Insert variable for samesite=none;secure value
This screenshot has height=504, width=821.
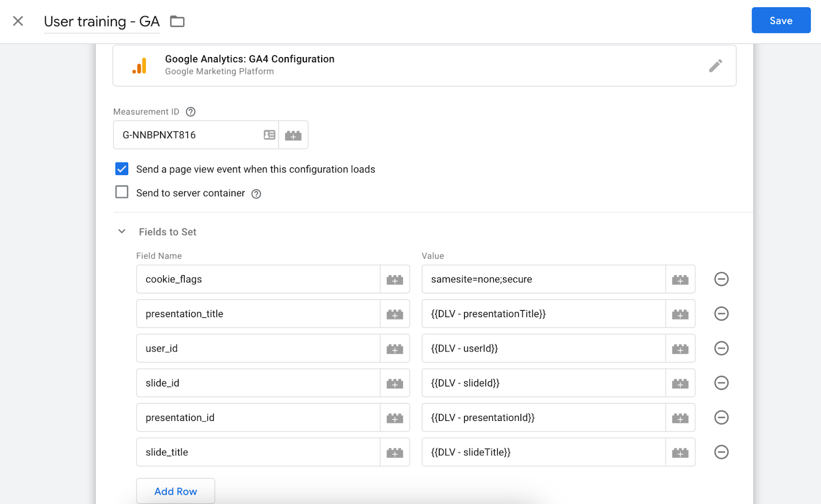(680, 279)
